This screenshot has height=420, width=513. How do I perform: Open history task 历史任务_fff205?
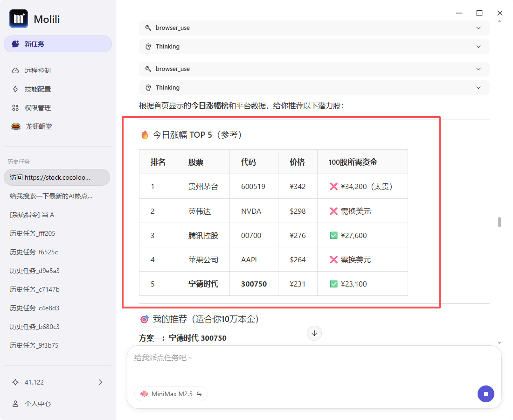click(x=33, y=233)
